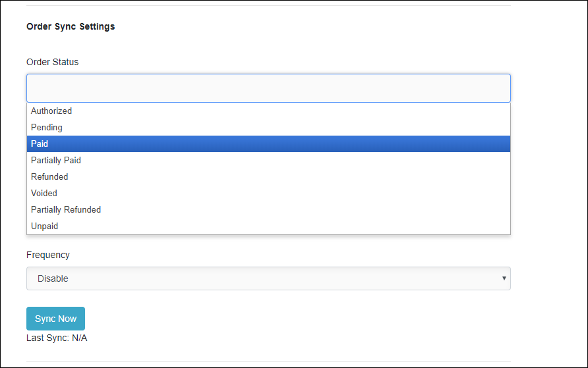588x368 pixels.
Task: Click the divider below Last Sync text
Action: coord(268,361)
